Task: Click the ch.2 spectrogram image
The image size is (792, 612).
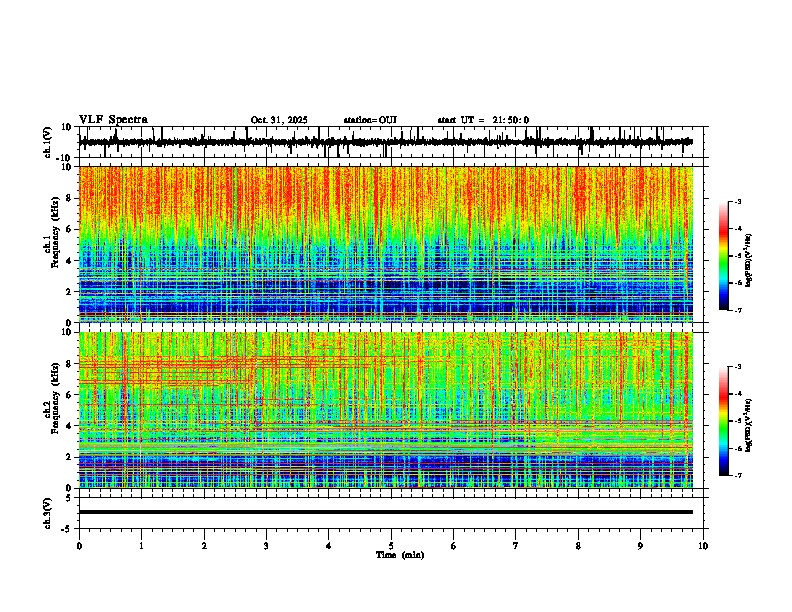Action: [x=385, y=410]
